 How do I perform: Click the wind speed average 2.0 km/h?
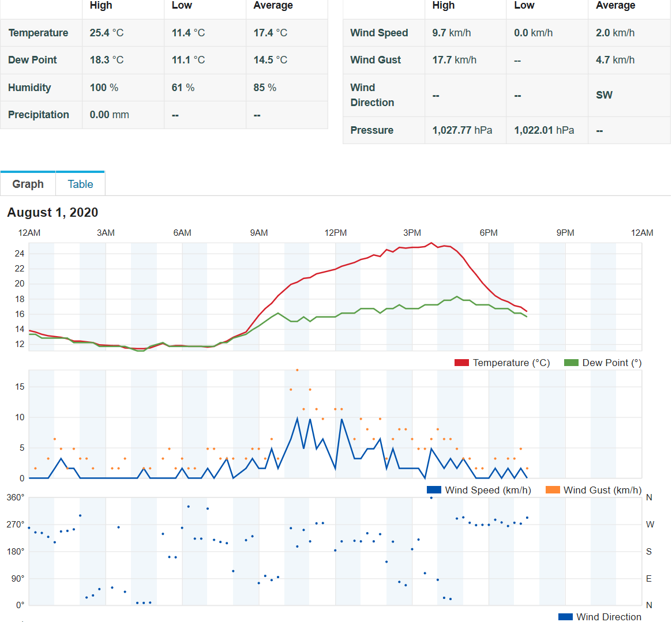click(615, 33)
